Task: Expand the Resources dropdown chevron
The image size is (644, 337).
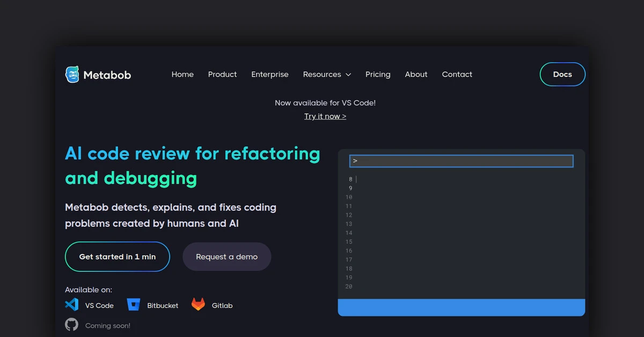Action: coord(348,75)
